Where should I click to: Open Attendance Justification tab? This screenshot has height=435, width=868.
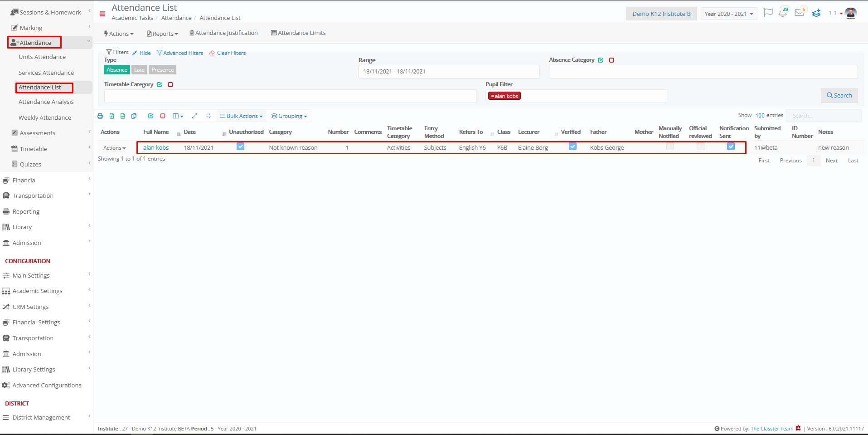pyautogui.click(x=223, y=33)
